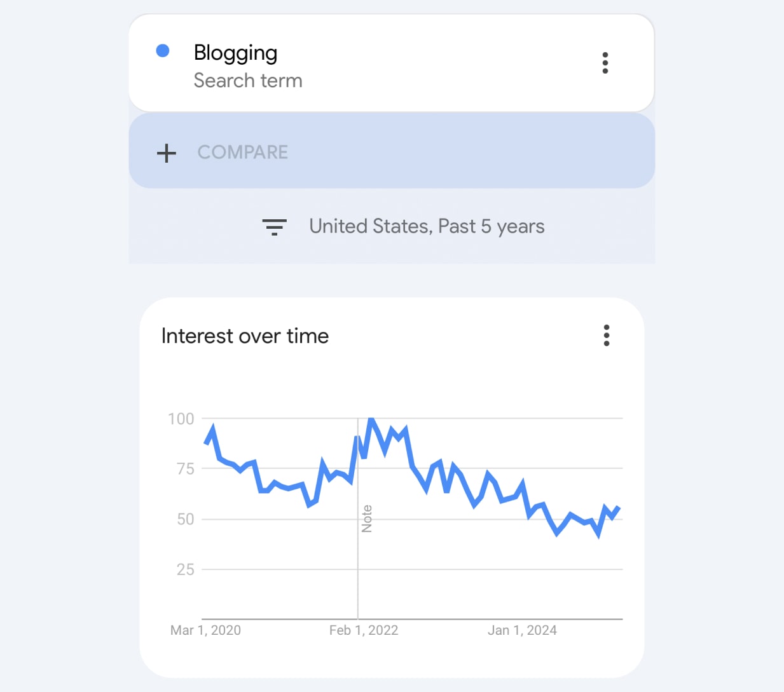Click the Search term link under Blogging

248,81
